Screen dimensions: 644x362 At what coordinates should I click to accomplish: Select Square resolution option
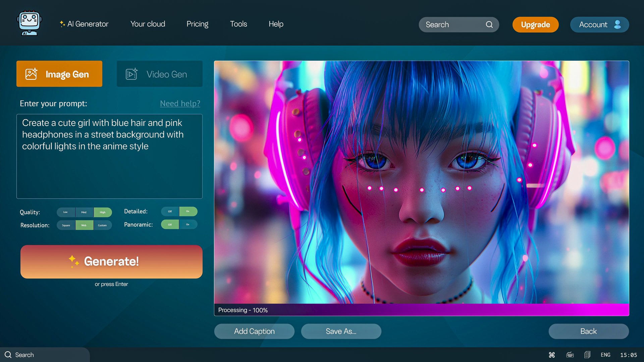(66, 225)
